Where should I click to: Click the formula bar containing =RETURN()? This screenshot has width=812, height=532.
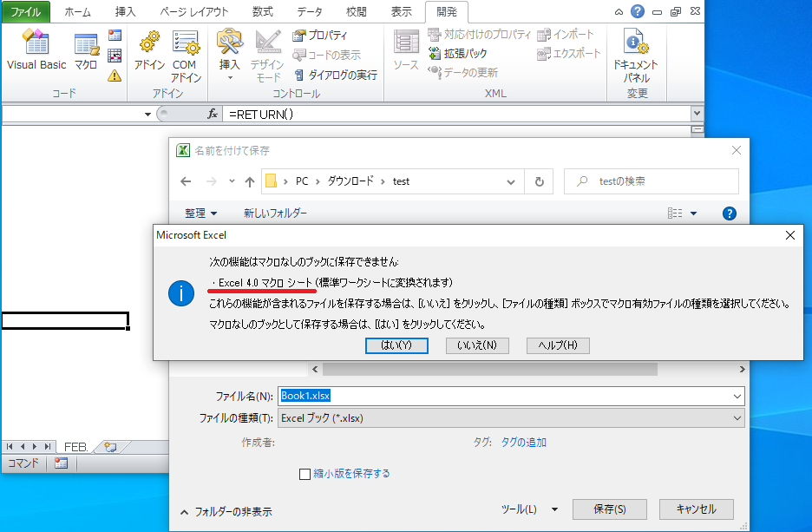456,114
